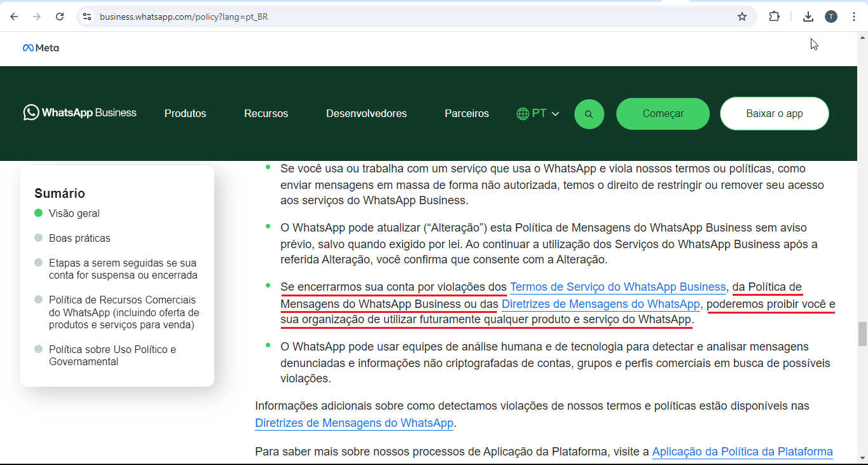Bookmark this page with the star icon
This screenshot has height=465, width=868.
[x=742, y=17]
